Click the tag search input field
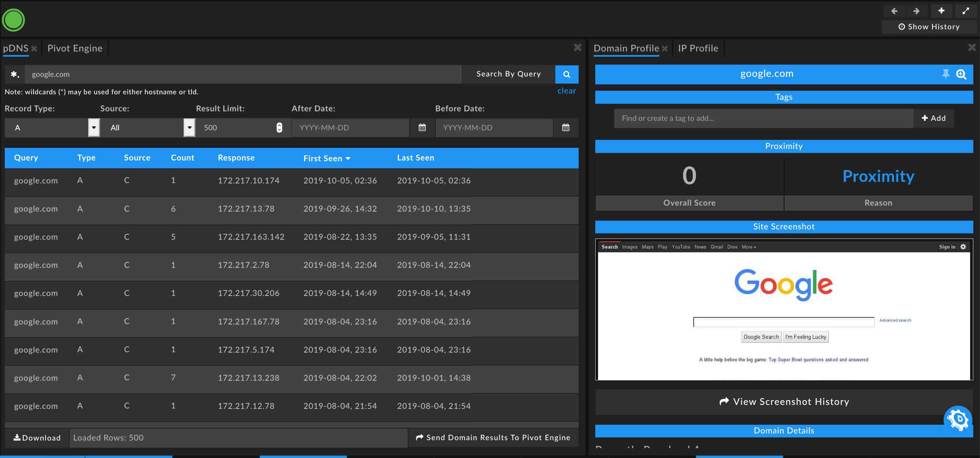The image size is (980, 458). (763, 118)
